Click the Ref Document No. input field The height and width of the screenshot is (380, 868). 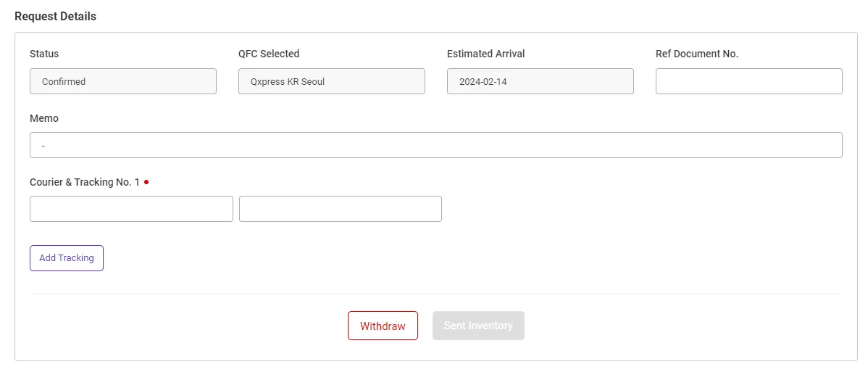pyautogui.click(x=748, y=81)
